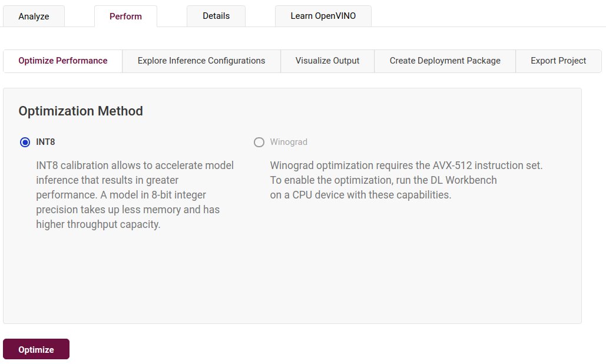Select the Perform tab

click(125, 16)
